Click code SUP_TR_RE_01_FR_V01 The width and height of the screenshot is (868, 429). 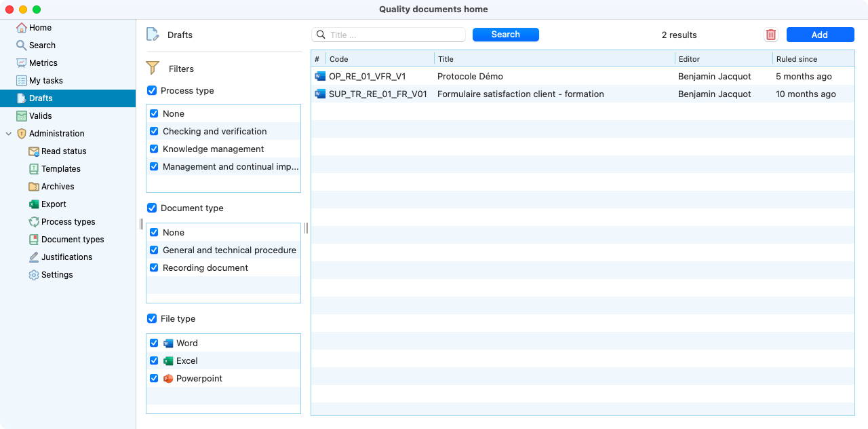click(x=378, y=94)
